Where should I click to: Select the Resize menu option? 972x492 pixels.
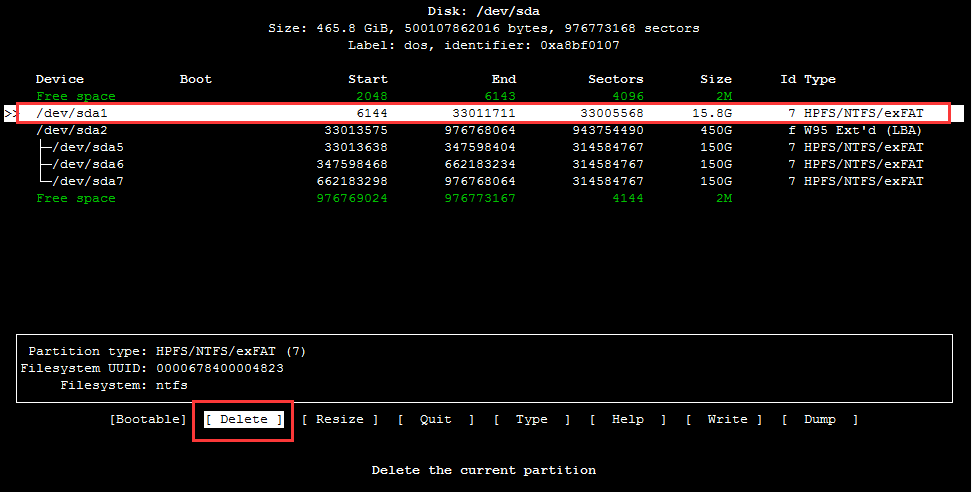pyautogui.click(x=340, y=420)
